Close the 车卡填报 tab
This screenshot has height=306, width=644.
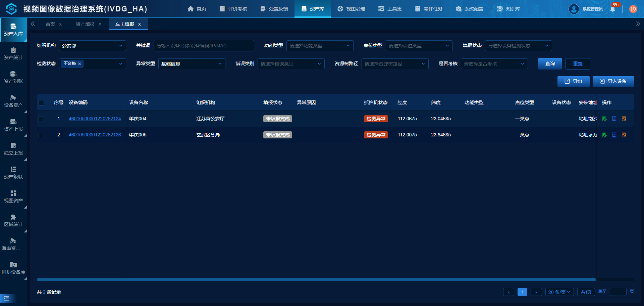coord(140,24)
